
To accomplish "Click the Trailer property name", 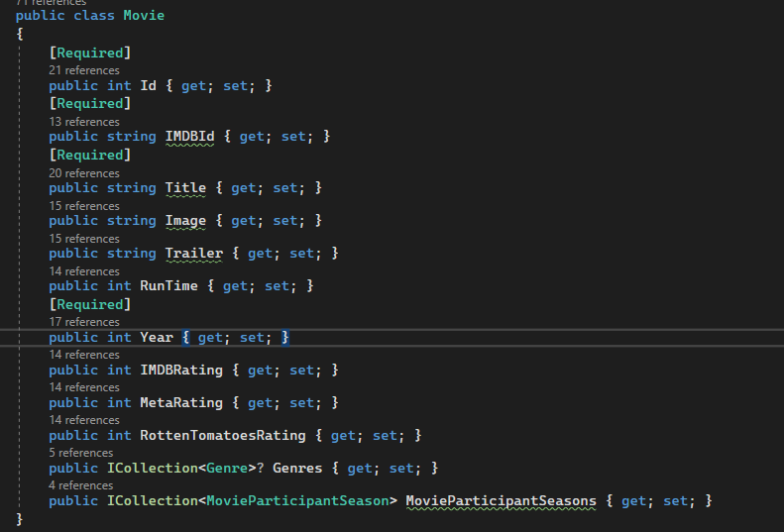I will tap(194, 253).
